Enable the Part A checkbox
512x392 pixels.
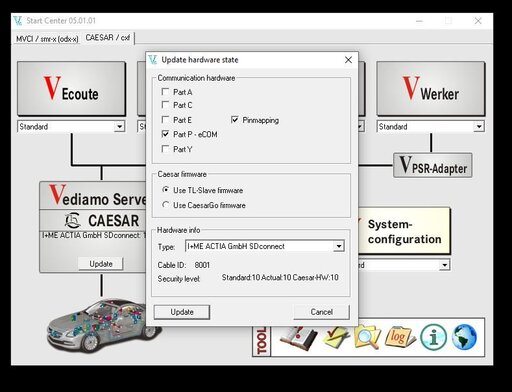click(165, 92)
